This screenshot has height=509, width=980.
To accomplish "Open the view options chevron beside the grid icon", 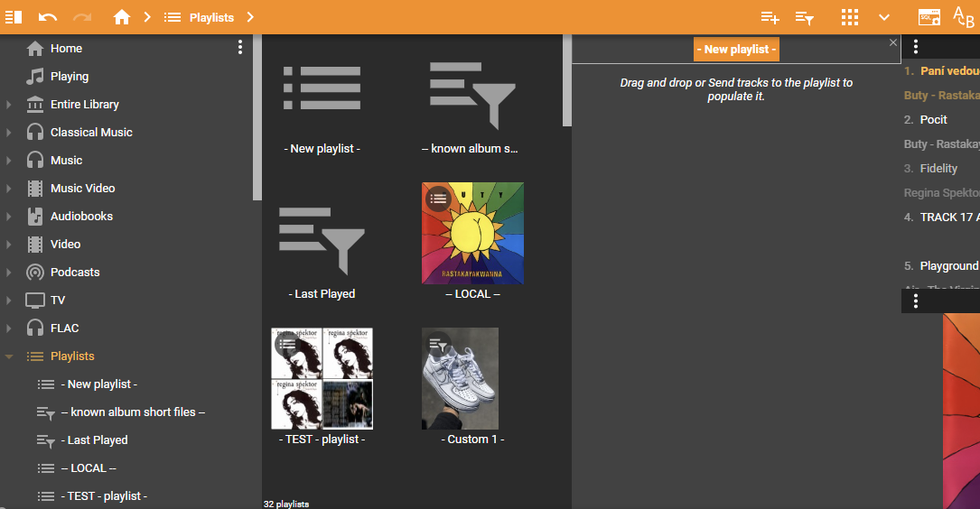I will (884, 17).
